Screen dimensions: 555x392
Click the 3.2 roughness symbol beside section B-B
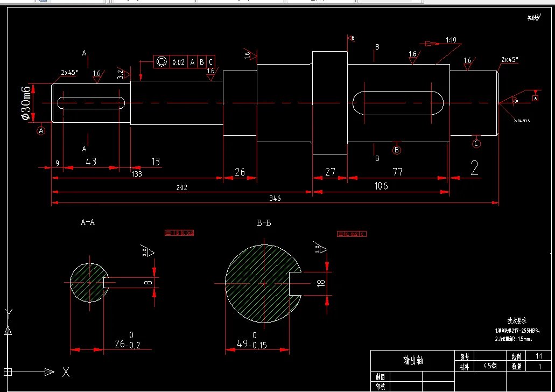(320, 249)
